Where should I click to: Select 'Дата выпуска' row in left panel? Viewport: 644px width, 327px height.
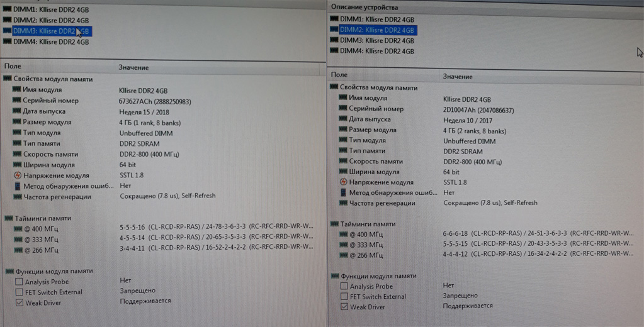[x=44, y=111]
